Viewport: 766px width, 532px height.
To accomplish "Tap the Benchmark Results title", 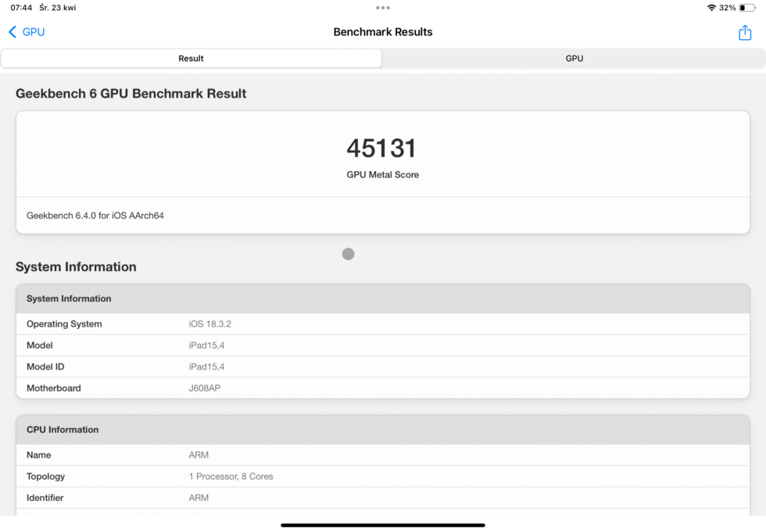I will 383,32.
